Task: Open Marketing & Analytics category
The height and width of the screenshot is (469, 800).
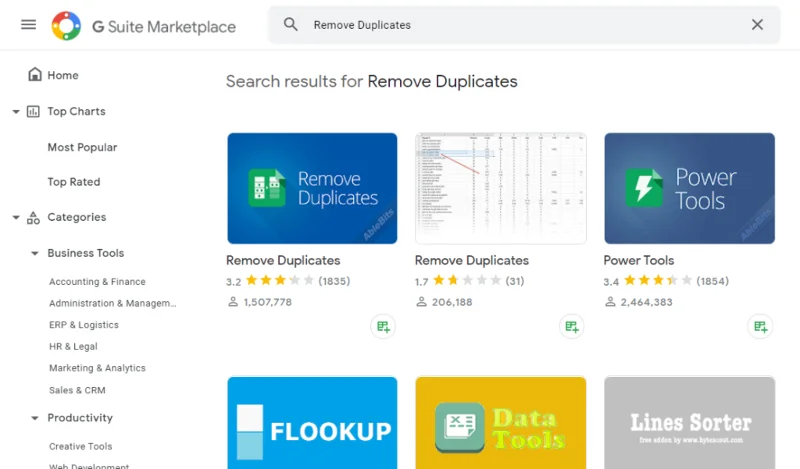Action: (97, 368)
